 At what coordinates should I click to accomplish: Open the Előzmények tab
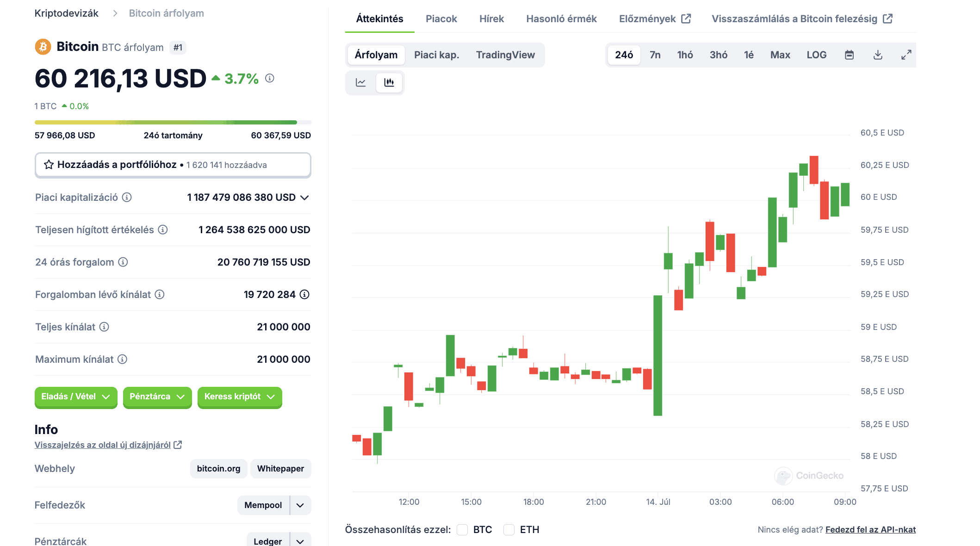[655, 19]
